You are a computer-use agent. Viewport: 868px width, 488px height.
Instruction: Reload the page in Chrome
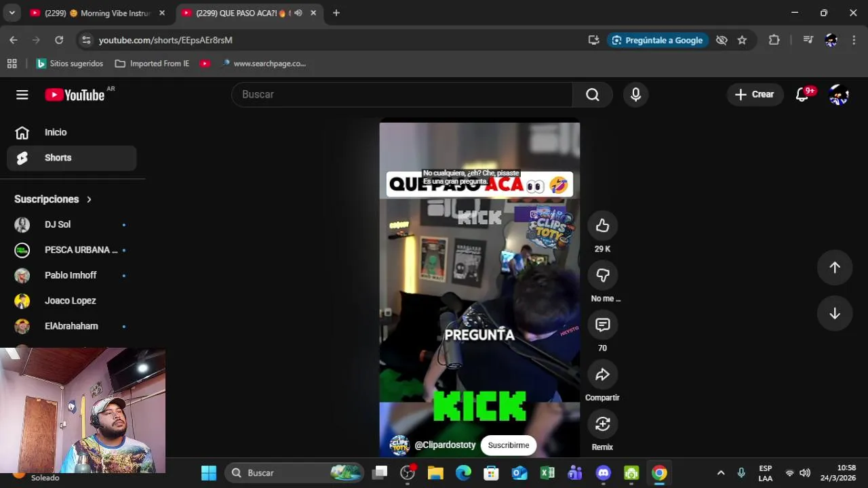[59, 40]
